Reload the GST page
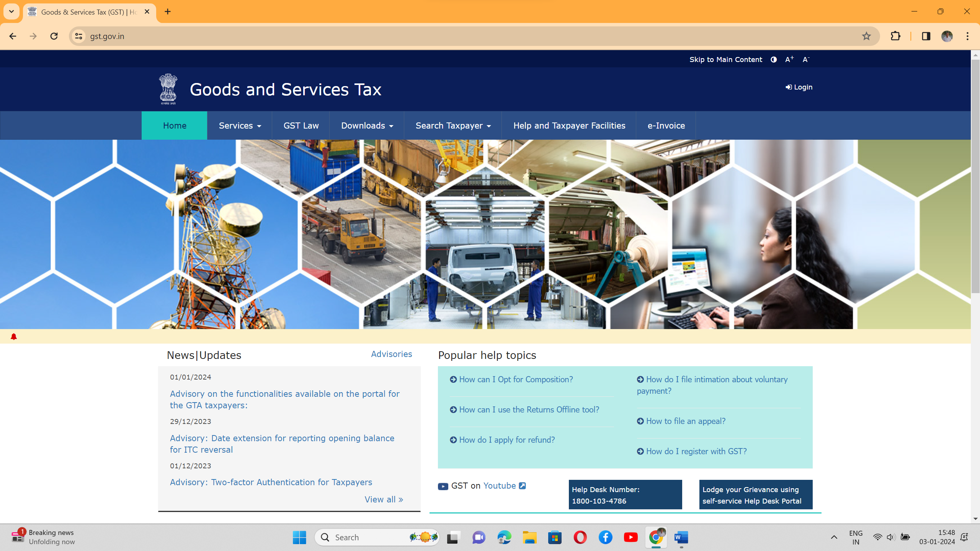 (x=54, y=36)
